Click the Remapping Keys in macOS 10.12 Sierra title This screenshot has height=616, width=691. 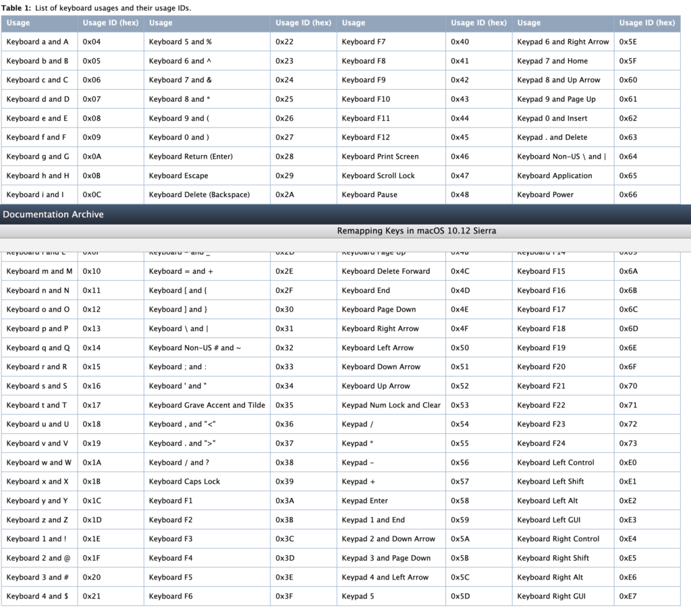tap(416, 231)
